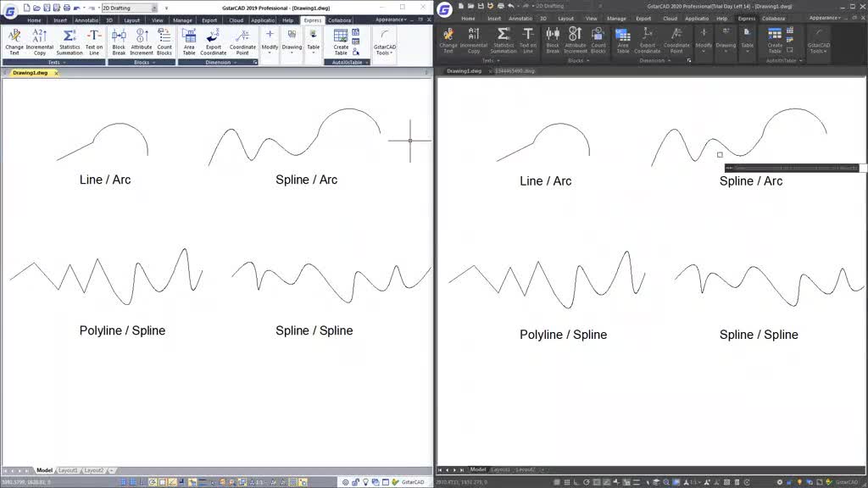Open the G application menu in GstarCAD 2020

pos(444,9)
